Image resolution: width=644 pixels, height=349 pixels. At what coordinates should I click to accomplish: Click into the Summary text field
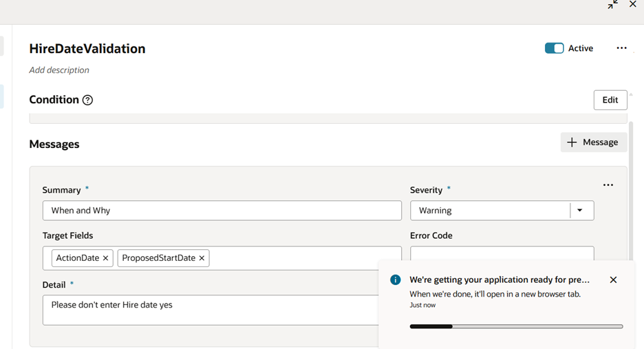coord(222,211)
